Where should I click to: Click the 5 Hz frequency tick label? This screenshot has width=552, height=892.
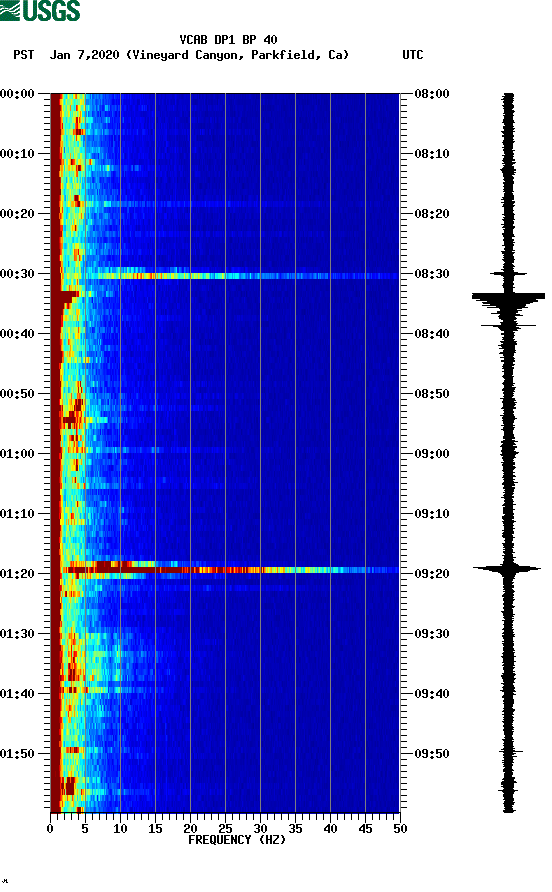click(x=85, y=829)
